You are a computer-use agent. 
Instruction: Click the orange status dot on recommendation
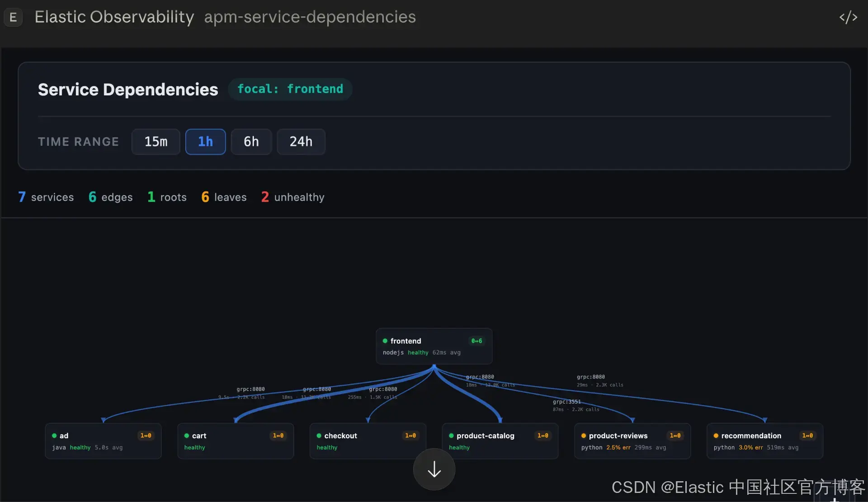(x=716, y=436)
